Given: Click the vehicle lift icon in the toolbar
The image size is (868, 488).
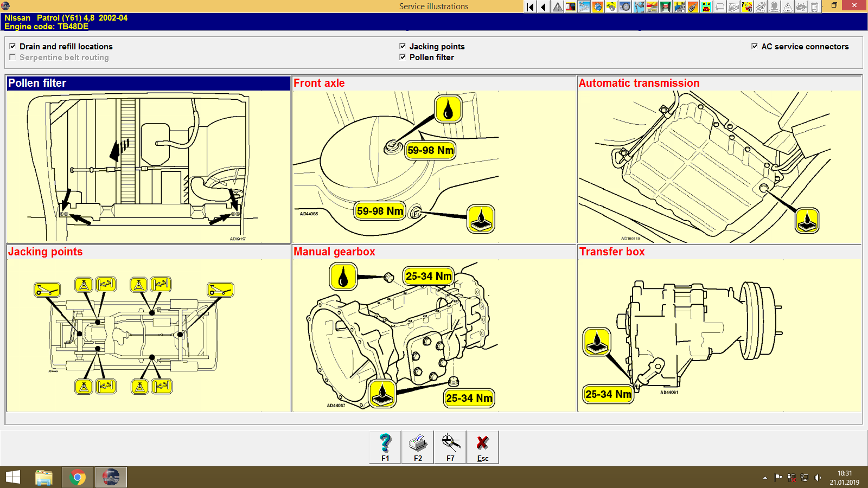Looking at the screenshot, I should 665,7.
